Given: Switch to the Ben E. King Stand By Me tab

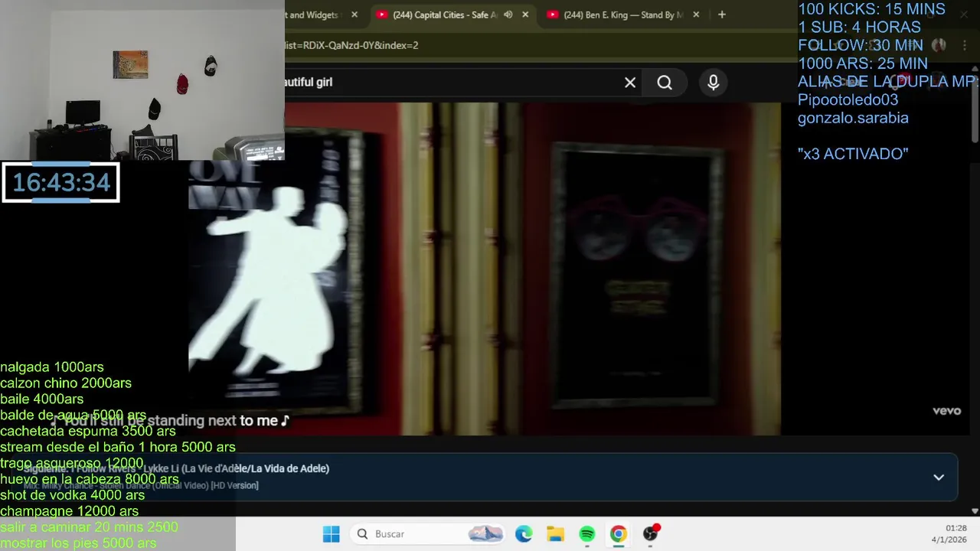Looking at the screenshot, I should tap(624, 15).
